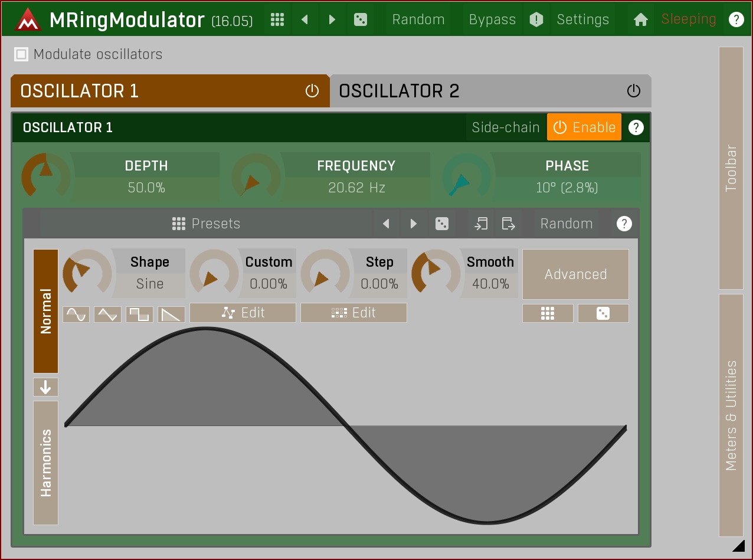Click the Side-chain label
The width and height of the screenshot is (753, 560).
click(x=506, y=127)
